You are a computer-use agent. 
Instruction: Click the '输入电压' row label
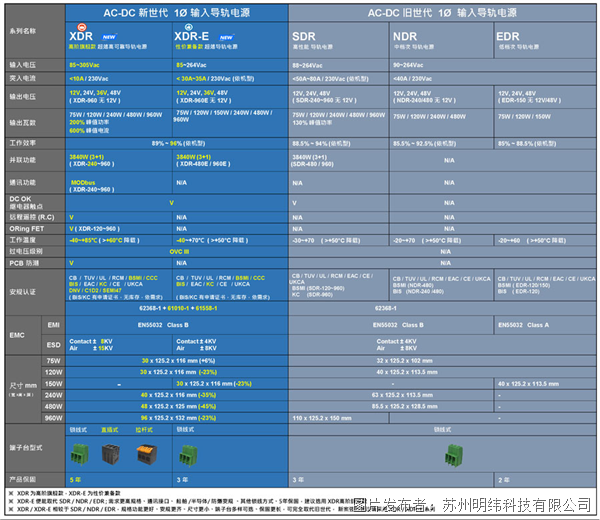pyautogui.click(x=23, y=65)
